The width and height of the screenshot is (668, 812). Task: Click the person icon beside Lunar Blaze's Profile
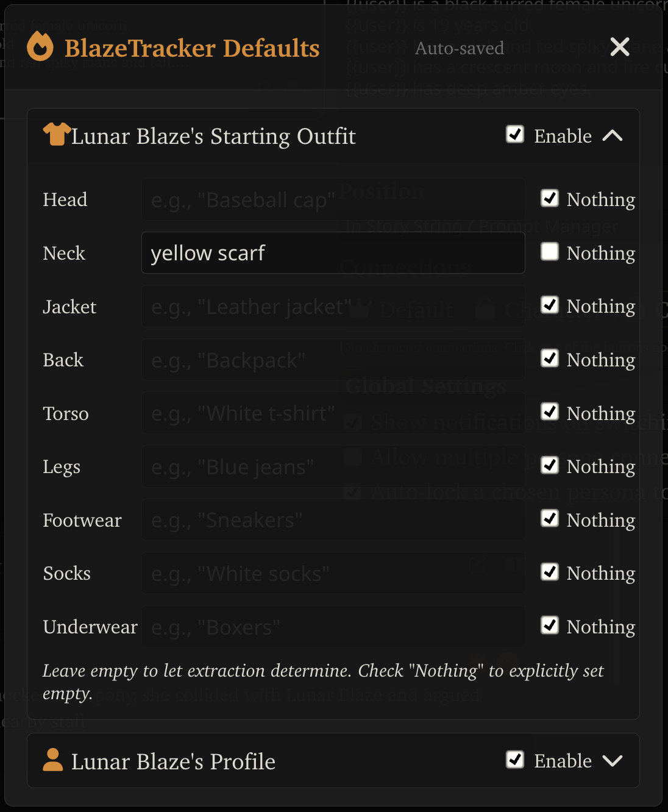pyautogui.click(x=53, y=760)
